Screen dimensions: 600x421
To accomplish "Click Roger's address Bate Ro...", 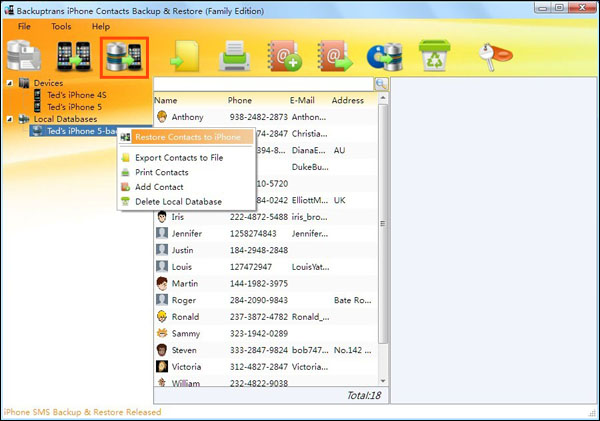I will 352,300.
